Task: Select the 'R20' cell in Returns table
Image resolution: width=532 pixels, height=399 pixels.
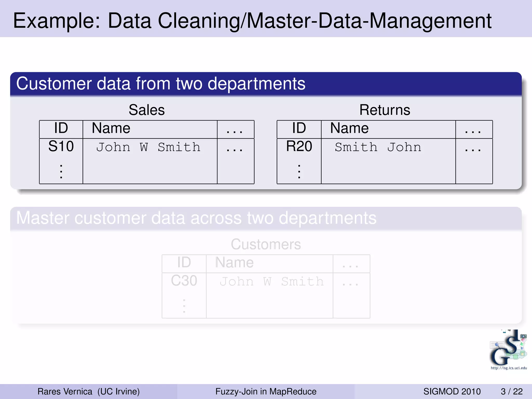Action: click(x=299, y=146)
